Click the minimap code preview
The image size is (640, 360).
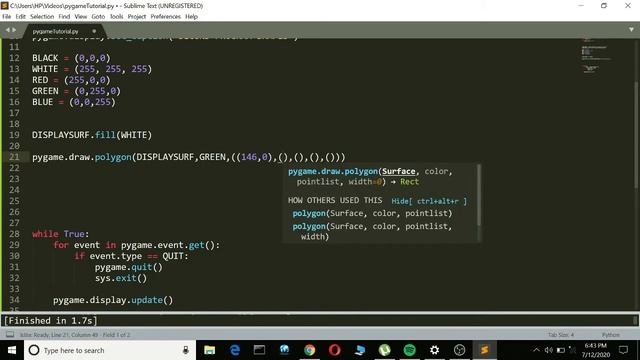pos(596,55)
